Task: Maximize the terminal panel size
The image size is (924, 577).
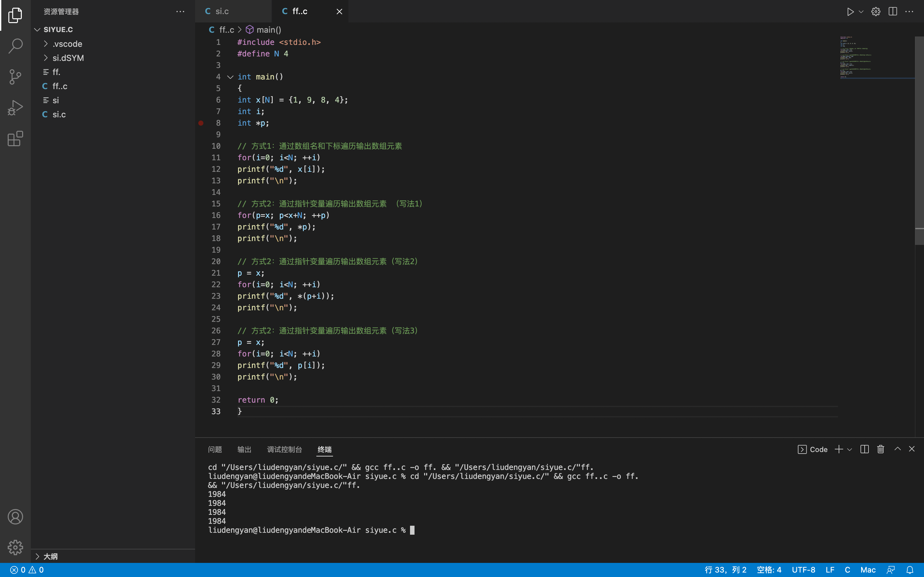Action: click(x=898, y=449)
